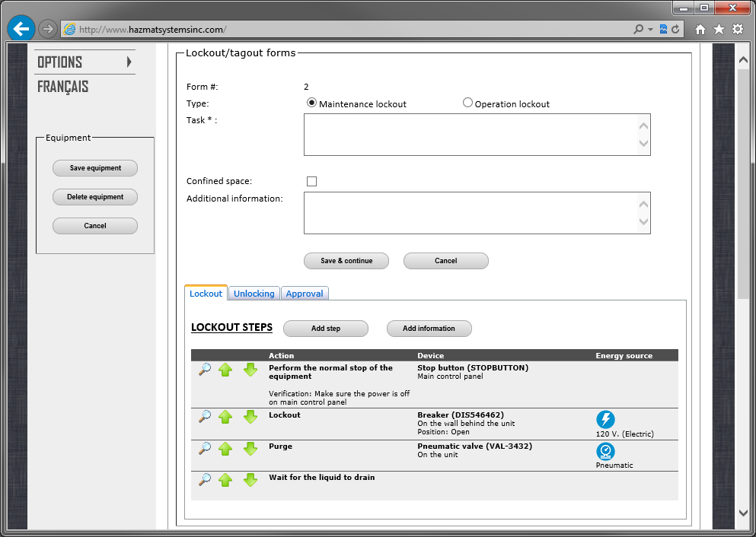This screenshot has width=756, height=537.
Task: Move the Lockout step up
Action: click(225, 417)
